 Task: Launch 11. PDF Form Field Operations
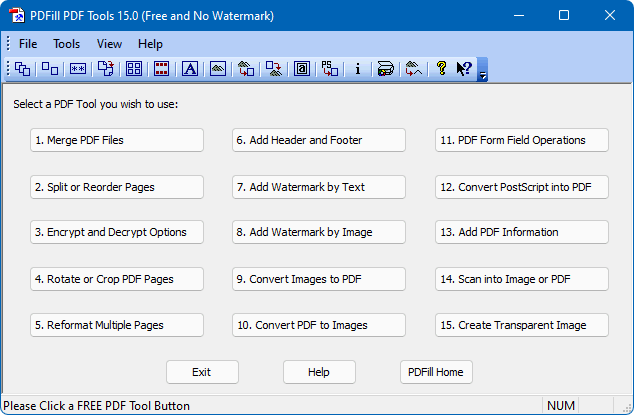(x=522, y=140)
